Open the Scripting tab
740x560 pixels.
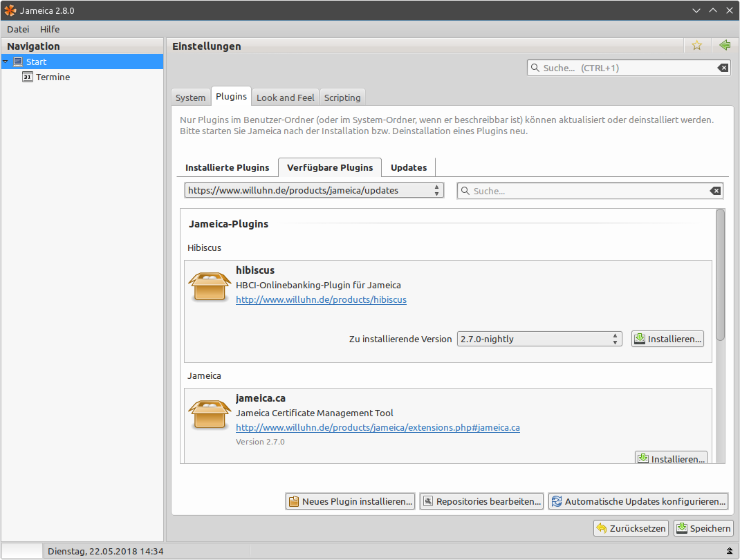(x=342, y=97)
